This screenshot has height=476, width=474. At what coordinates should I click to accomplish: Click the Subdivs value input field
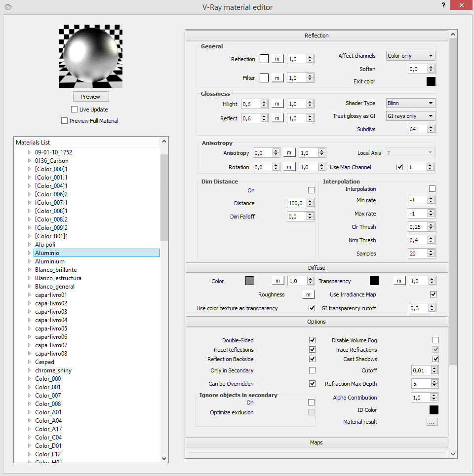coord(417,129)
